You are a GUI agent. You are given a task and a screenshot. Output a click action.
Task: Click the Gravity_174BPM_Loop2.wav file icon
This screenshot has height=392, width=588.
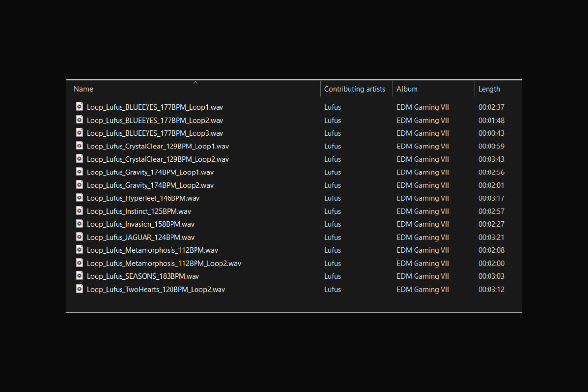tap(79, 185)
